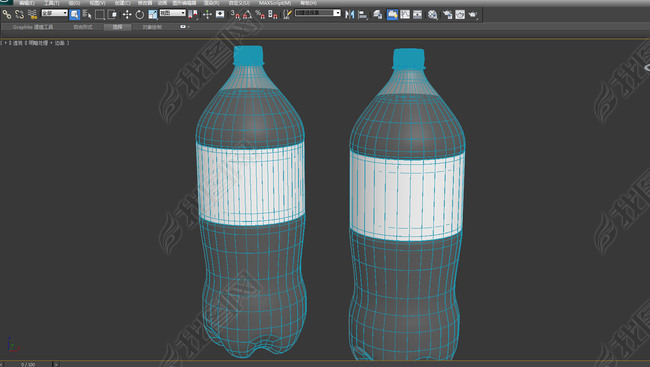Select the Select and Link tool
Viewport: 650px width, 367px height.
click(7, 15)
